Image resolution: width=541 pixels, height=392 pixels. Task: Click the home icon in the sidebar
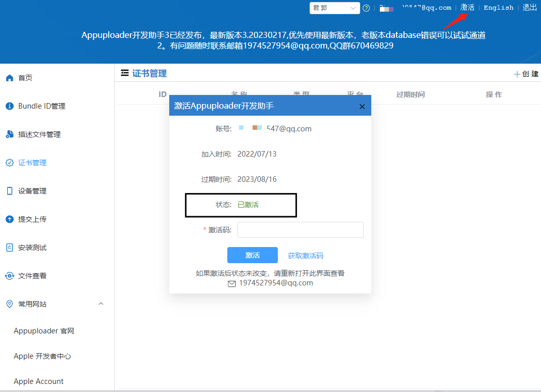[10, 78]
